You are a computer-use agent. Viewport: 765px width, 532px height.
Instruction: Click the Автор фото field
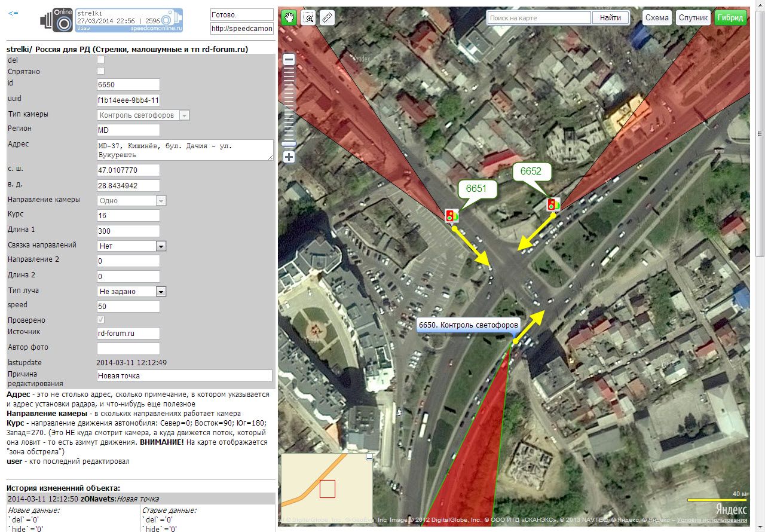pyautogui.click(x=128, y=348)
